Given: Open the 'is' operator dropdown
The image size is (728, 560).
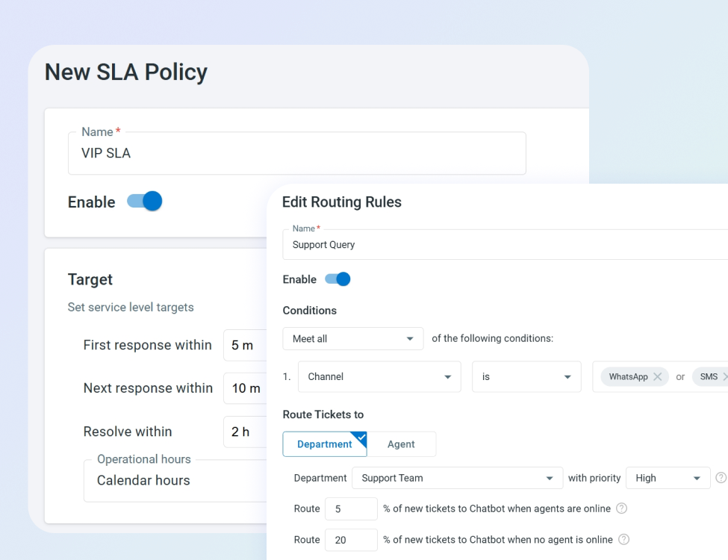Looking at the screenshot, I should (526, 377).
